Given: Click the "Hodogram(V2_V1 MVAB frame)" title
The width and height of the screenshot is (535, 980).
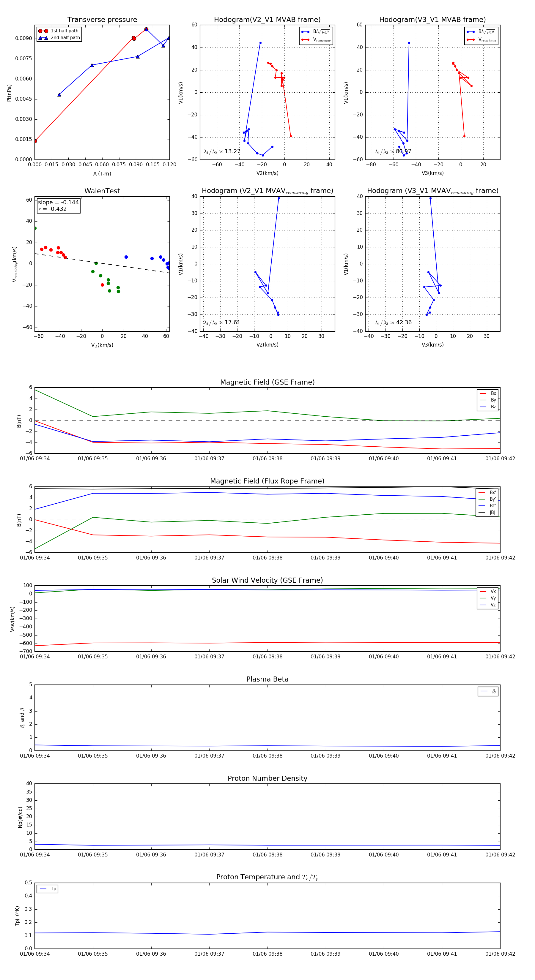Looking at the screenshot, I should point(267,20).
